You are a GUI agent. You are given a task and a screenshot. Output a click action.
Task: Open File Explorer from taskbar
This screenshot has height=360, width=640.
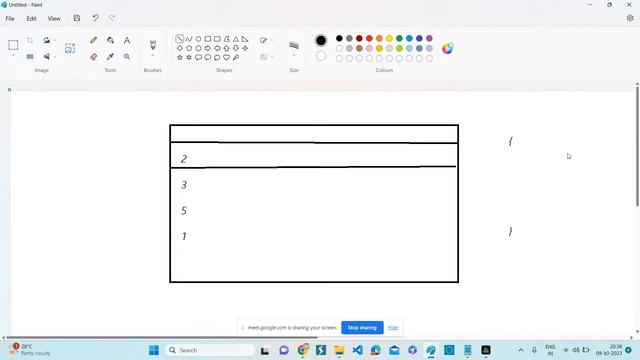tap(339, 350)
